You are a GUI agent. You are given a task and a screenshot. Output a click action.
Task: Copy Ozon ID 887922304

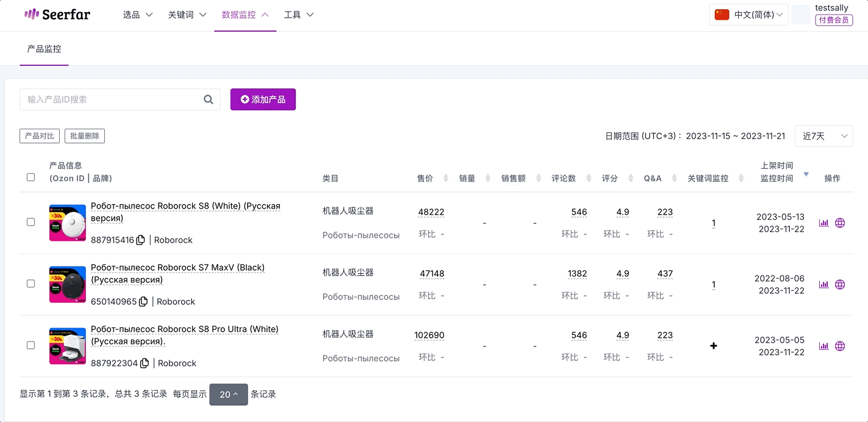tap(144, 363)
